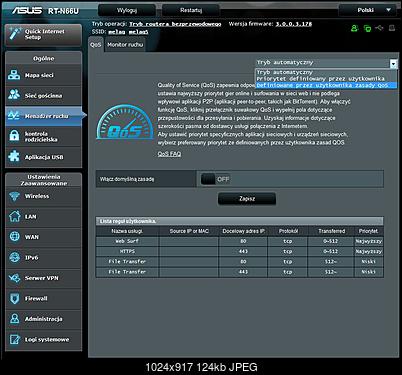402x375 pixels.
Task: Click the green user status icon
Action: click(354, 28)
